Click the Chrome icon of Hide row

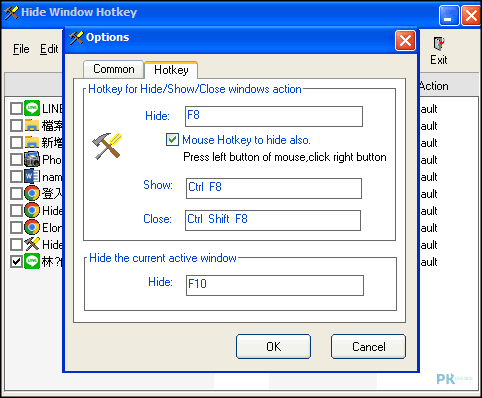pos(32,210)
